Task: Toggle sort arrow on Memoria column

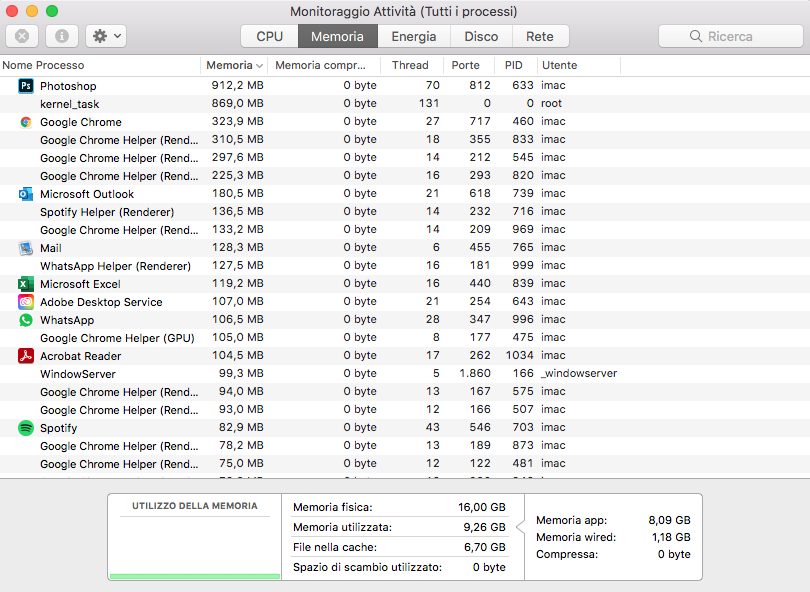Action: point(259,66)
